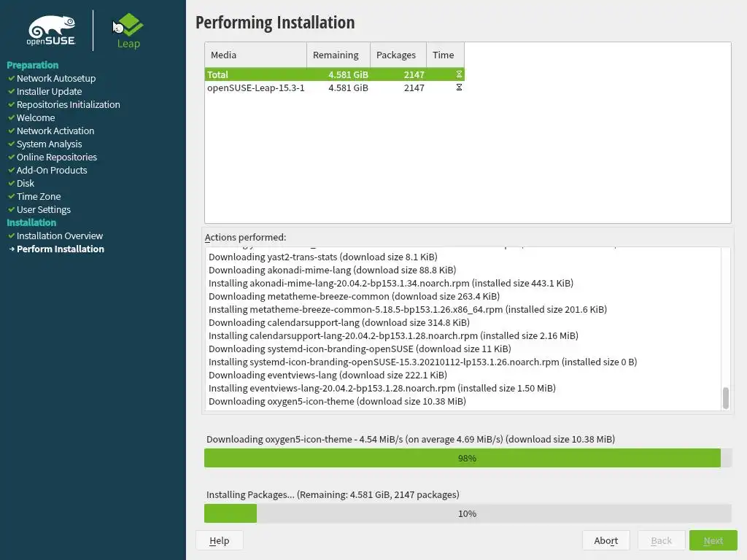
Task: Click the Actions performed log scrollbar thumb
Action: tap(726, 398)
